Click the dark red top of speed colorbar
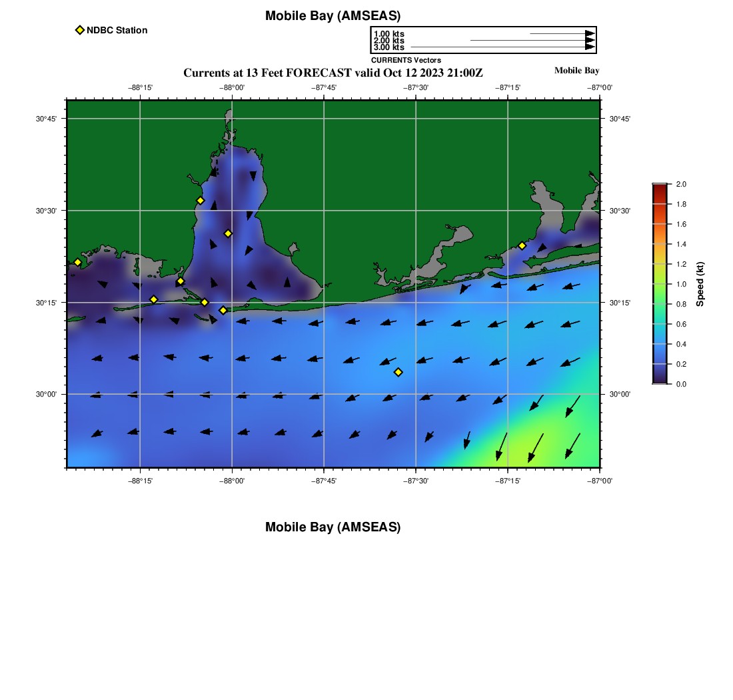This screenshot has width=733, height=700. click(659, 188)
